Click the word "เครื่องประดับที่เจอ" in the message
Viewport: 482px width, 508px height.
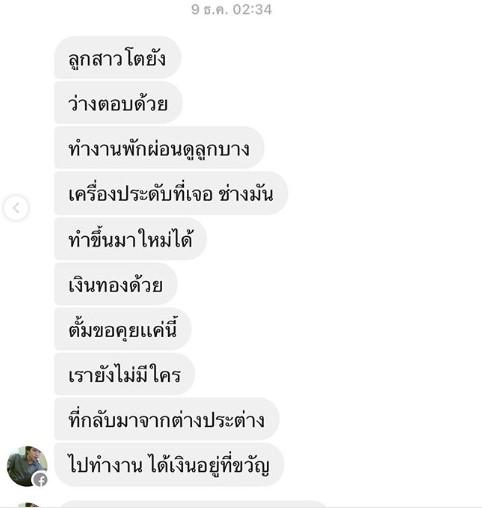pos(140,194)
